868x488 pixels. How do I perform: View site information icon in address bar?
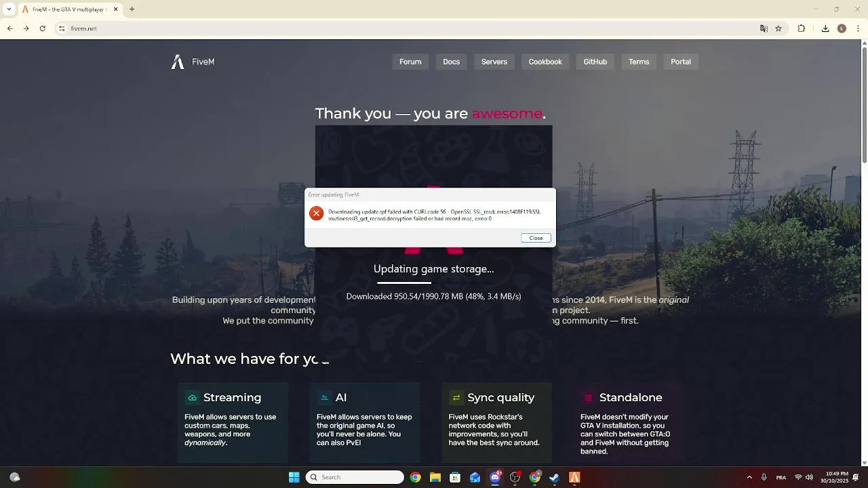point(62,28)
